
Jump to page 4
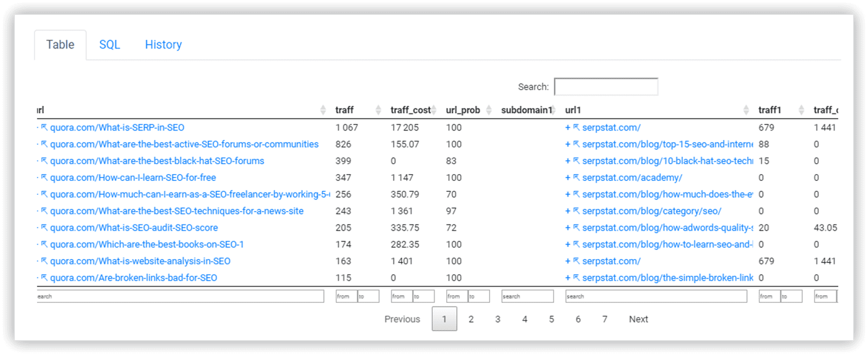click(x=524, y=319)
